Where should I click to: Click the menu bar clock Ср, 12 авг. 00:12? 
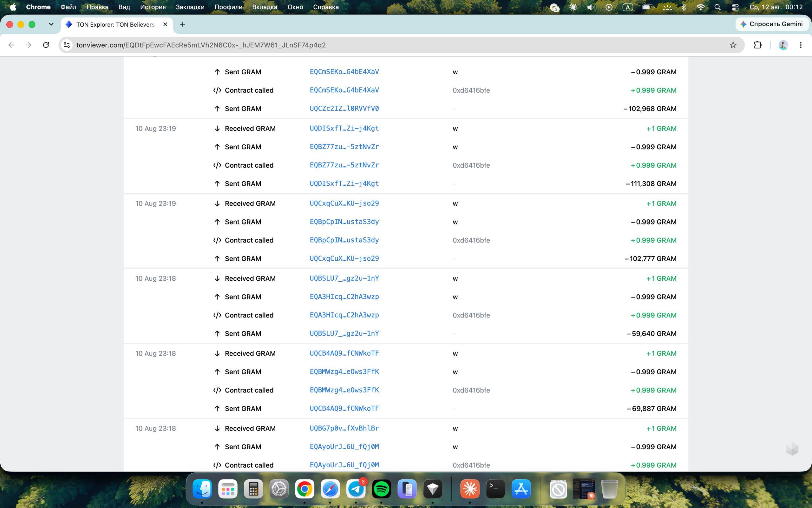(x=776, y=7)
